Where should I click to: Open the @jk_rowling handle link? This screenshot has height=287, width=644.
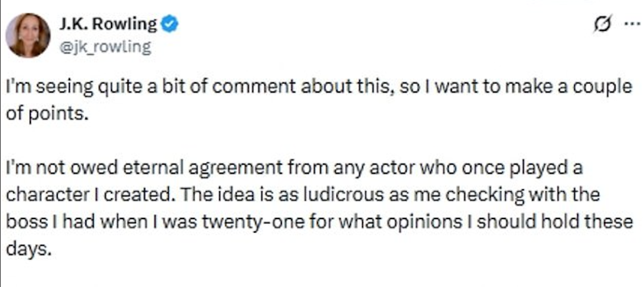105,47
